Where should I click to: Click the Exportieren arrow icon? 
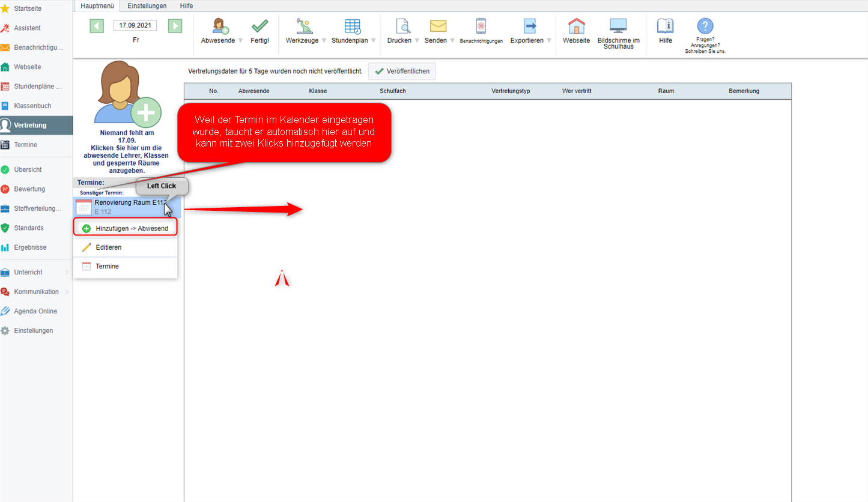tap(530, 26)
